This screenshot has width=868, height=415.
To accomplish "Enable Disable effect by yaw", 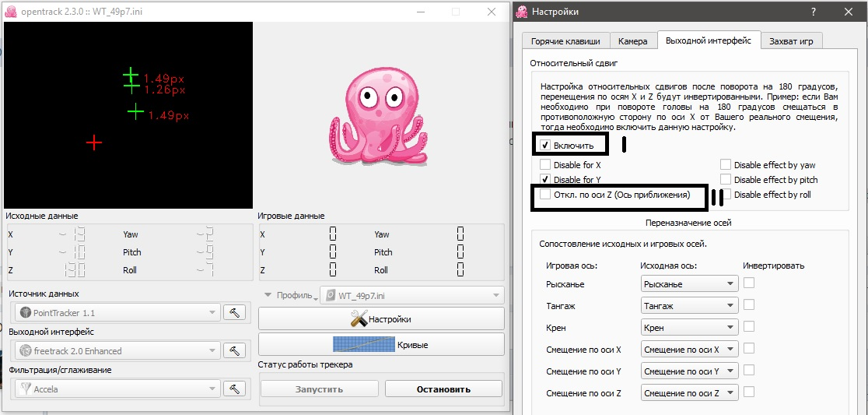I will pyautogui.click(x=725, y=164).
